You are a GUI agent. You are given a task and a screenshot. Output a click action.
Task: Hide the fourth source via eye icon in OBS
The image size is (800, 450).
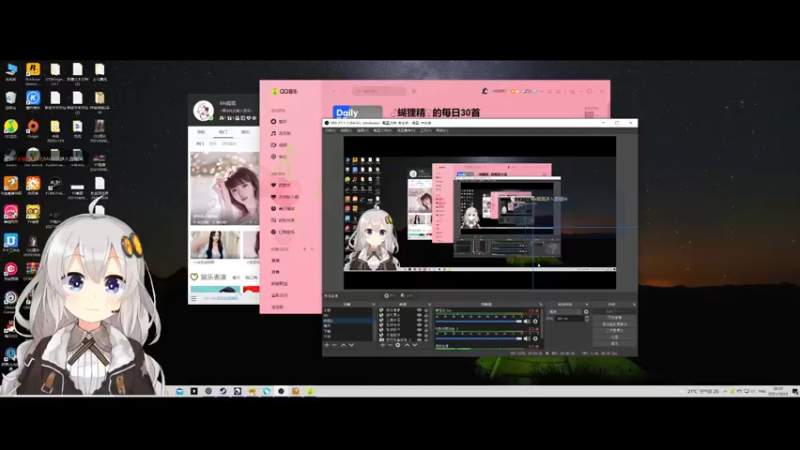pos(419,324)
